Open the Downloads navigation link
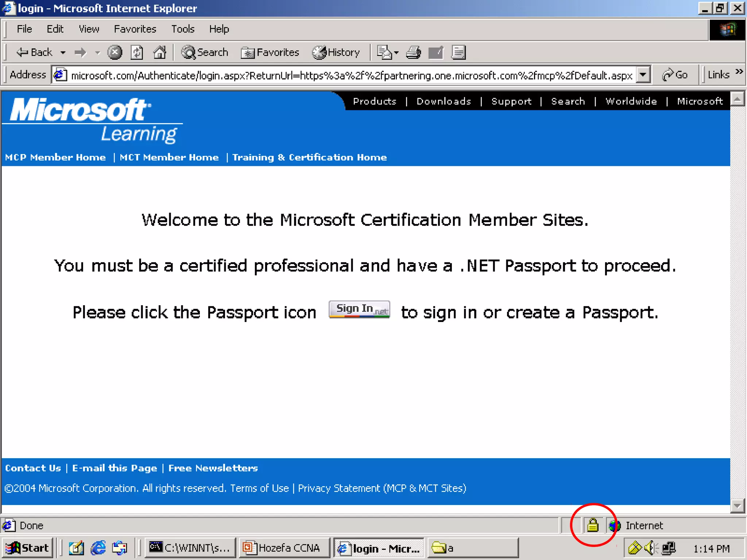747x560 pixels. pyautogui.click(x=444, y=101)
